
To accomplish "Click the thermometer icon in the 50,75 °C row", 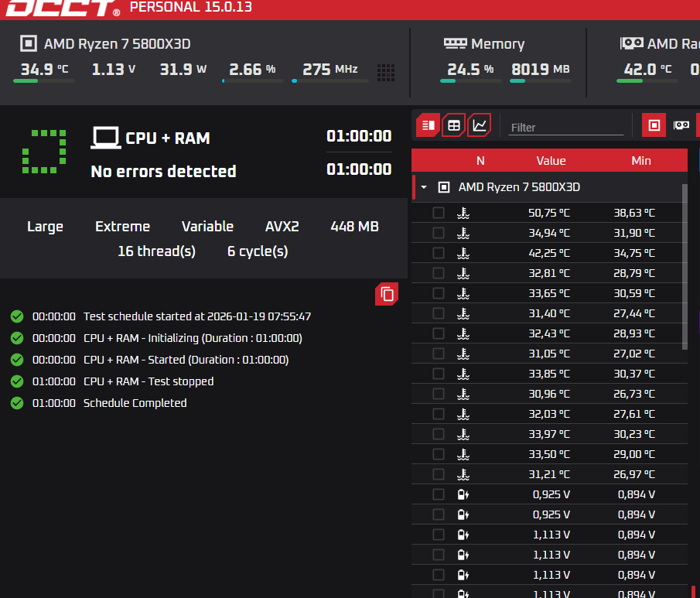I will pyautogui.click(x=463, y=213).
